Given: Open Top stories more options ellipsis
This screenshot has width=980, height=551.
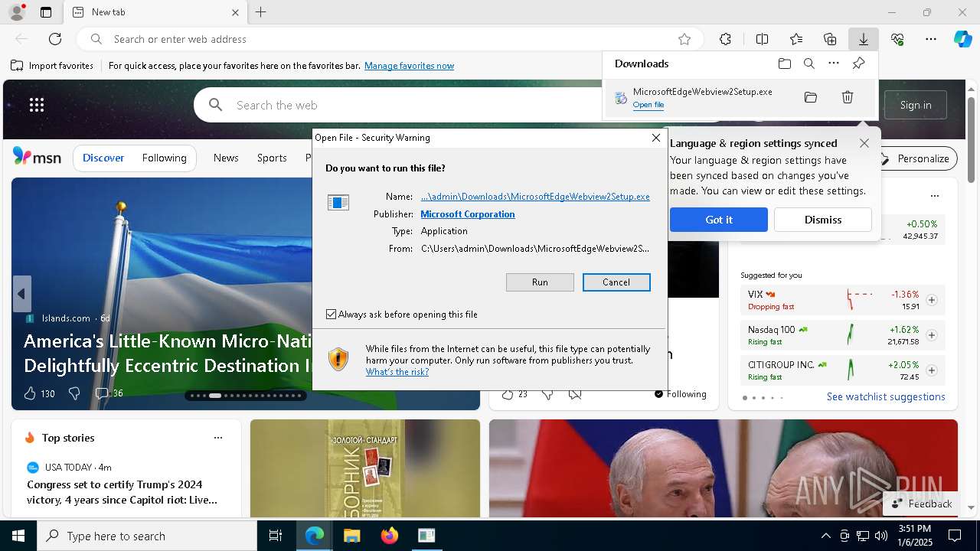Looking at the screenshot, I should point(218,438).
